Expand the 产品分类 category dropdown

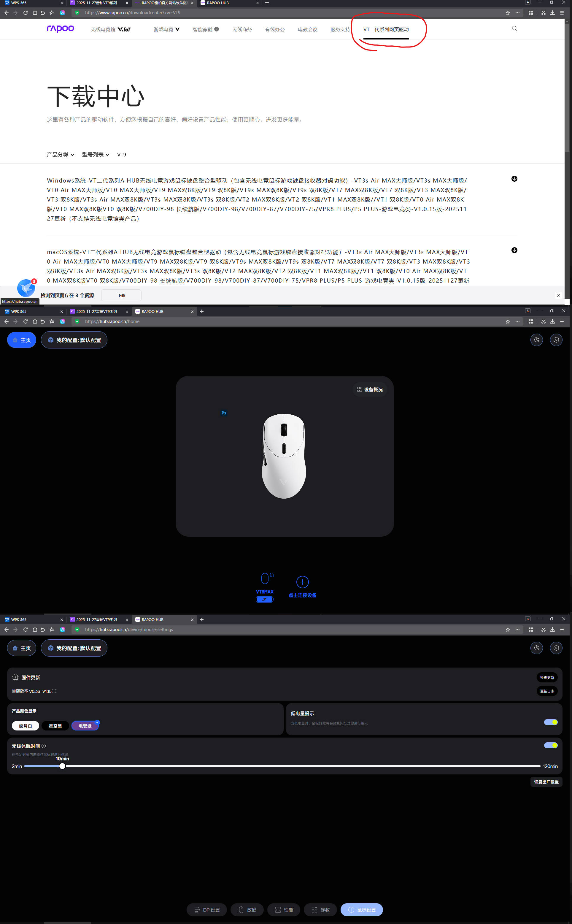tap(61, 154)
